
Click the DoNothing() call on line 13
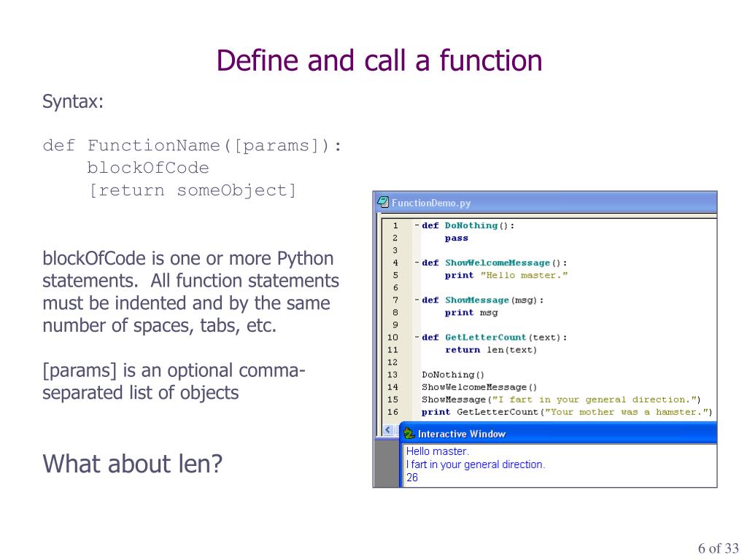tap(453, 375)
